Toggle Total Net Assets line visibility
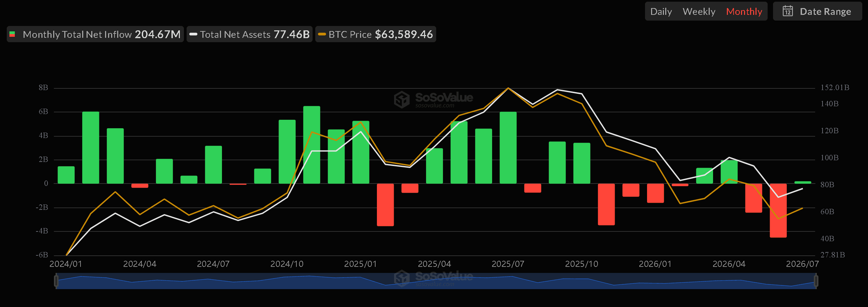The width and height of the screenshot is (868, 307). [x=249, y=34]
